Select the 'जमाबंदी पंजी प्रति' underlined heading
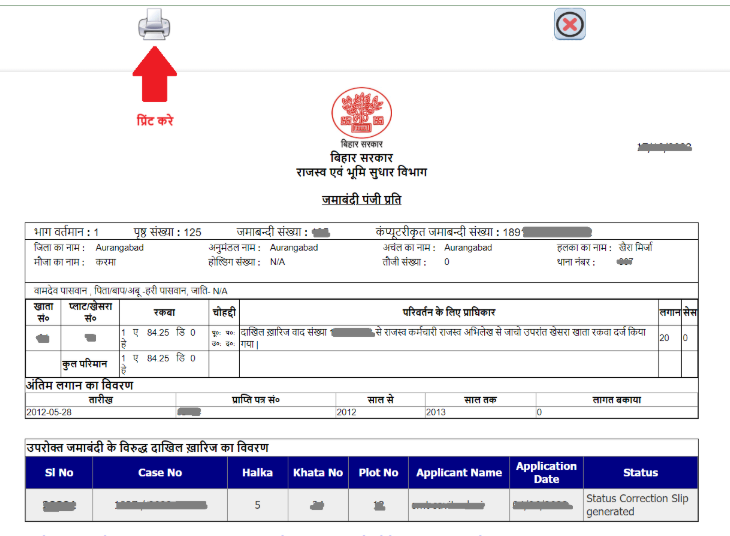This screenshot has height=536, width=730. (x=361, y=200)
